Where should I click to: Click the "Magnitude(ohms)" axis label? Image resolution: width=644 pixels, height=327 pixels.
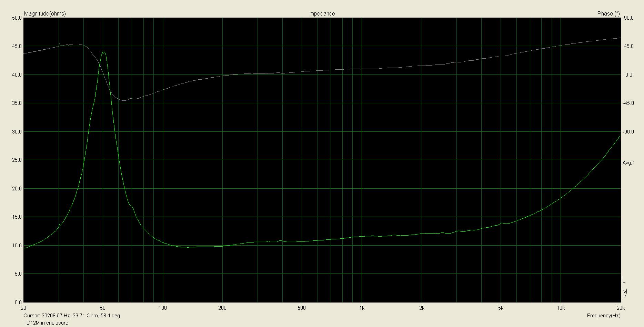45,14
